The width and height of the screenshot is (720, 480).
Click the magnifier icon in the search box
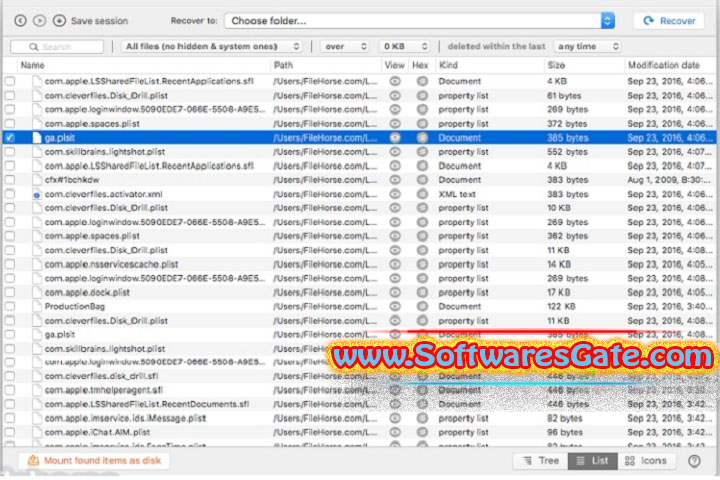point(34,47)
